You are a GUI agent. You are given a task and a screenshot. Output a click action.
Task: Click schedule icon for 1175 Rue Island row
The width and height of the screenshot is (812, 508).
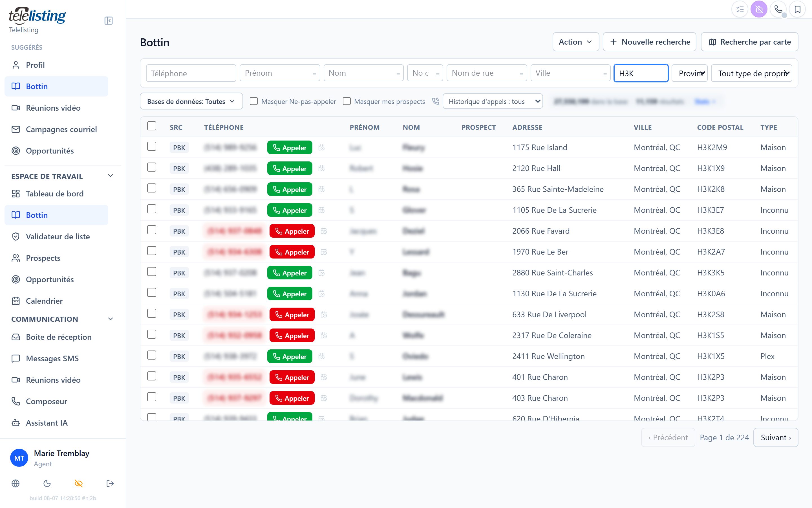(321, 148)
